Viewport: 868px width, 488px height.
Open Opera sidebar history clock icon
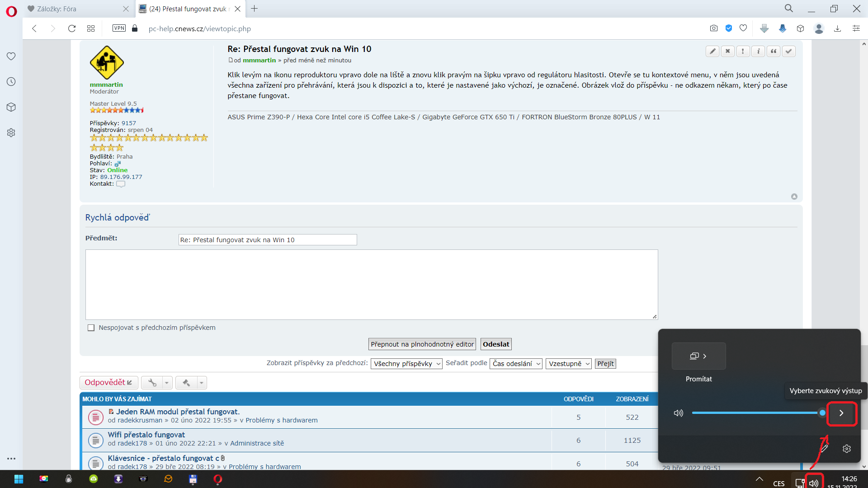(11, 82)
